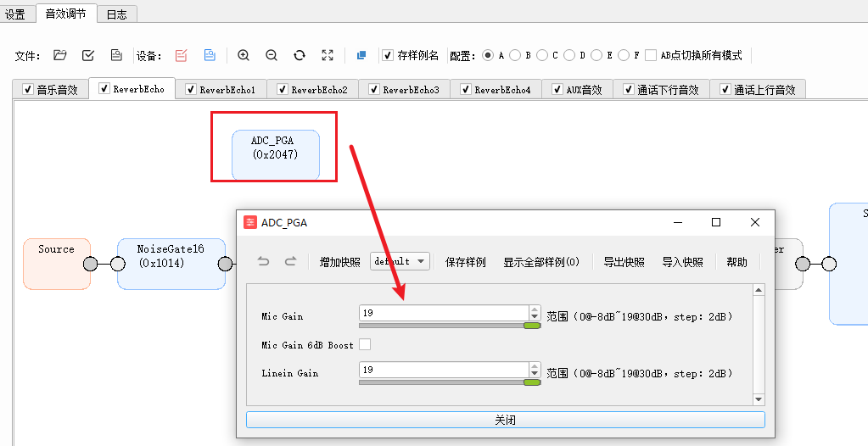Open the ReverbEcho2 tab
This screenshot has width=868, height=446.
313,89
